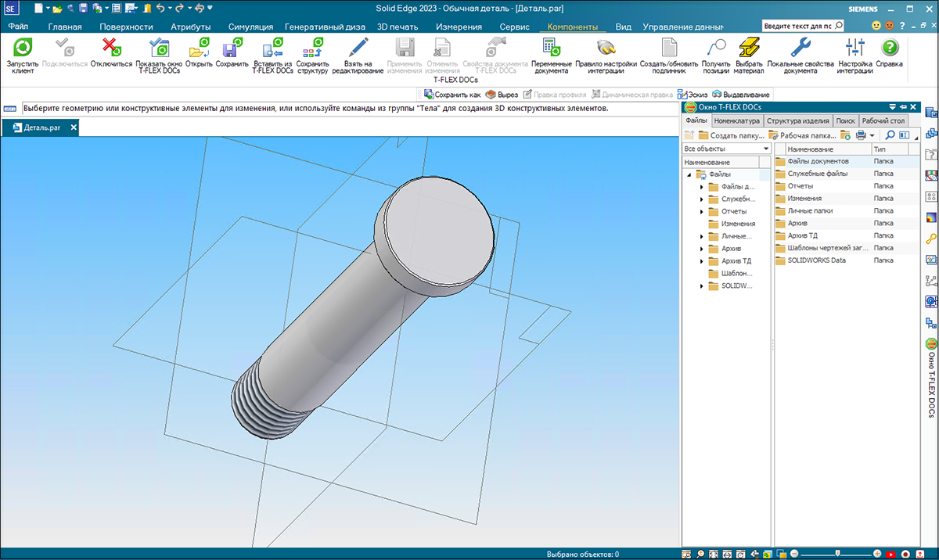The height and width of the screenshot is (560, 939).
Task: Click the undo arrow in quick access toolbar
Action: tap(160, 8)
